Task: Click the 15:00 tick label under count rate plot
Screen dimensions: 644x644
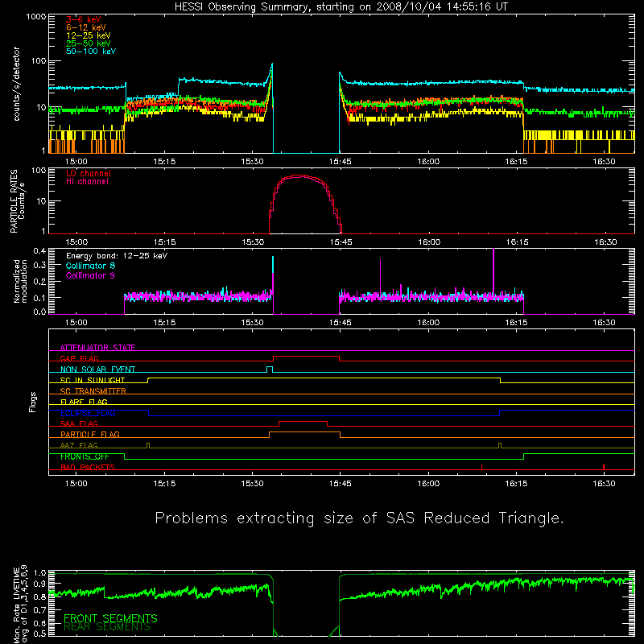Action: coord(76,162)
